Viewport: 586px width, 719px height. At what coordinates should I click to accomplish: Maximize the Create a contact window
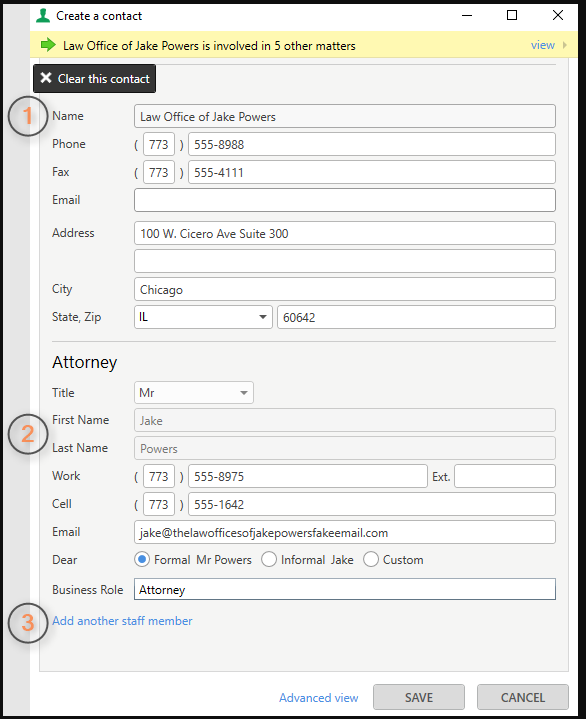tap(512, 15)
